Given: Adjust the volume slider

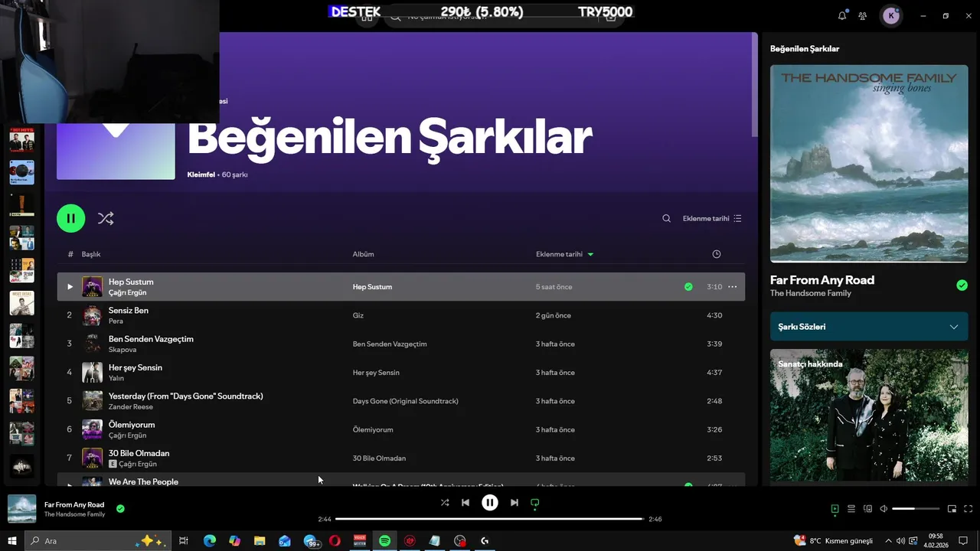Looking at the screenshot, I should (916, 509).
